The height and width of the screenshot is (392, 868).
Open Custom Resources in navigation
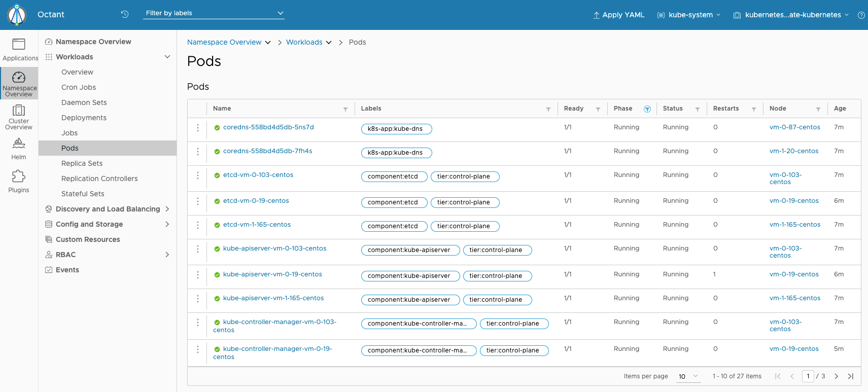coord(88,239)
